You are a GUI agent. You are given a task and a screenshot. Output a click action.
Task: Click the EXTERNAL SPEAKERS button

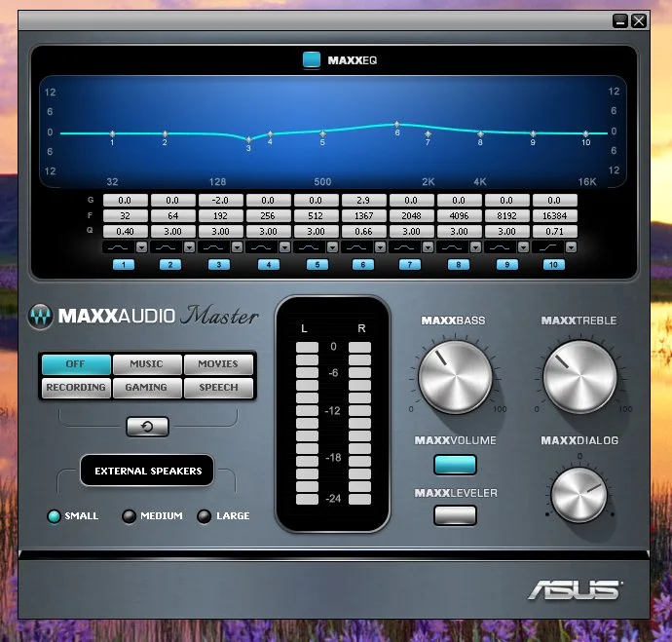click(147, 471)
